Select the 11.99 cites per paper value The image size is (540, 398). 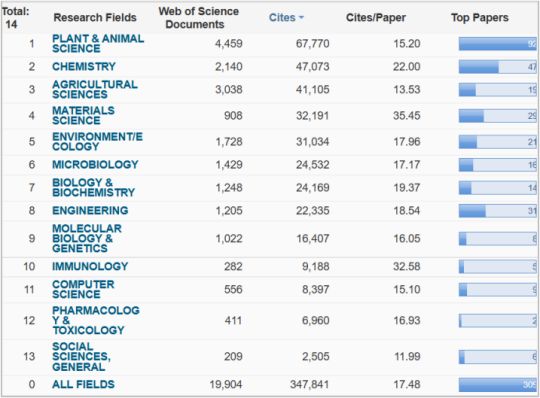click(407, 356)
